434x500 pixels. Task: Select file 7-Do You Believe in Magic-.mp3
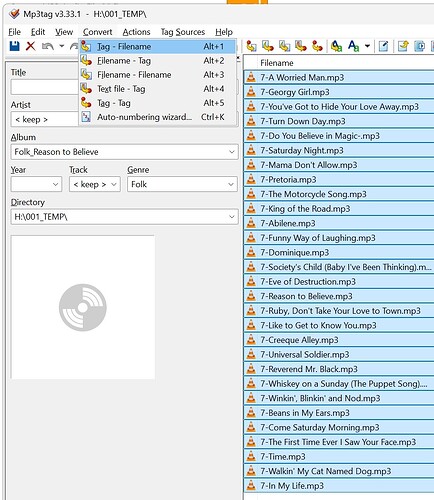339,136
